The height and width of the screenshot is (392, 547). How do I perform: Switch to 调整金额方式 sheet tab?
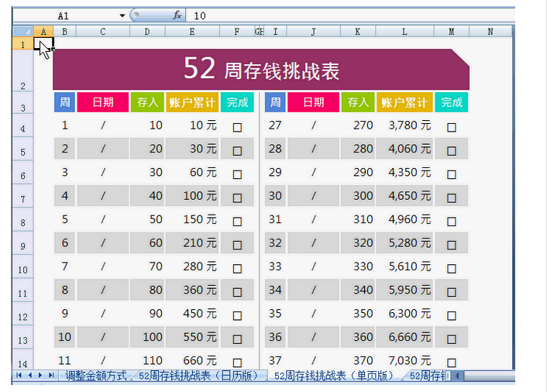pos(95,376)
